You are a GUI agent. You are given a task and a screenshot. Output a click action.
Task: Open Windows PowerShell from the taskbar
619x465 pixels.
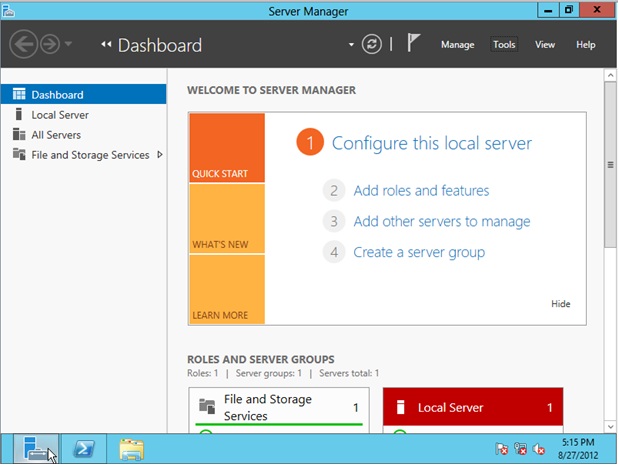pos(85,449)
